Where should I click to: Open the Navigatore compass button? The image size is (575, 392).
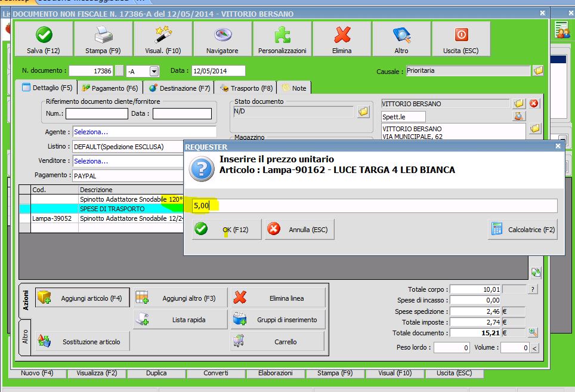(x=222, y=39)
